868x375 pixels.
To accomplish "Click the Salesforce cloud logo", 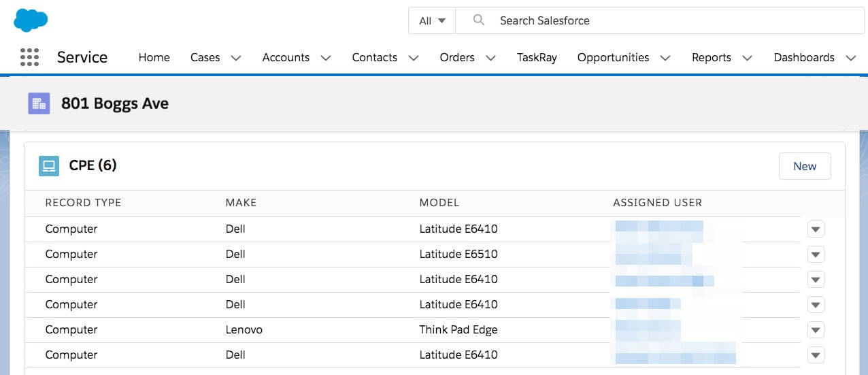I will [x=31, y=20].
